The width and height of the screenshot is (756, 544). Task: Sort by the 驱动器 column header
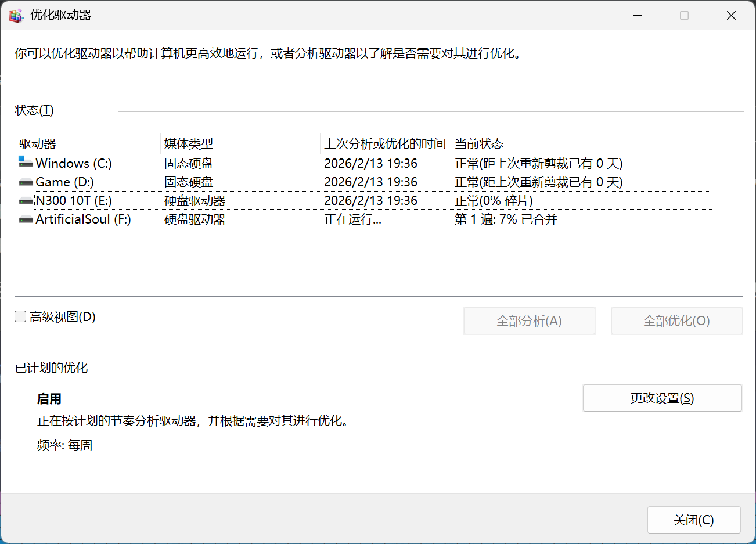click(x=88, y=143)
